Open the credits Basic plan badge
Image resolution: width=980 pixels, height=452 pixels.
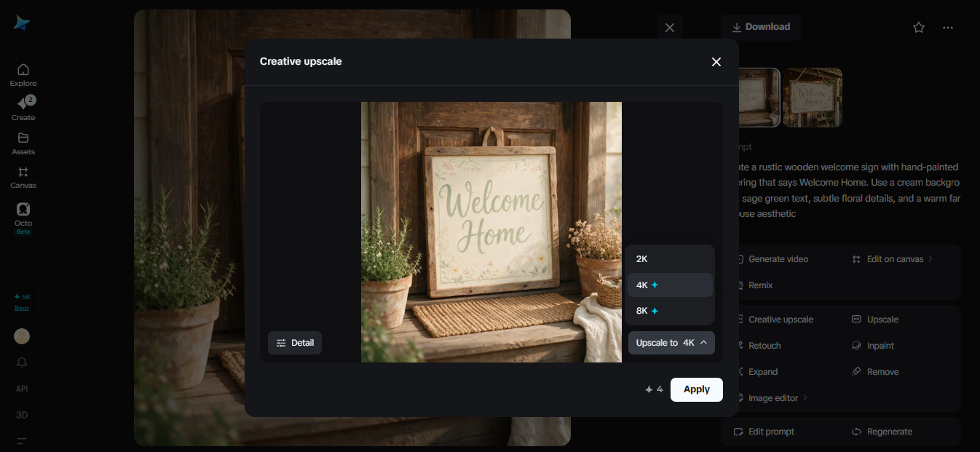point(22,303)
